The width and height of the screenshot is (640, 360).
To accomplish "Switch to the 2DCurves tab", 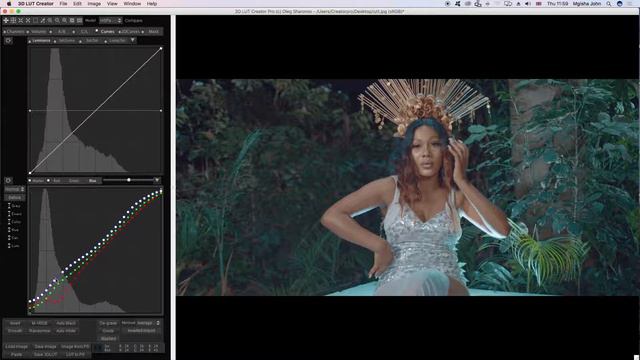I will 130,32.
